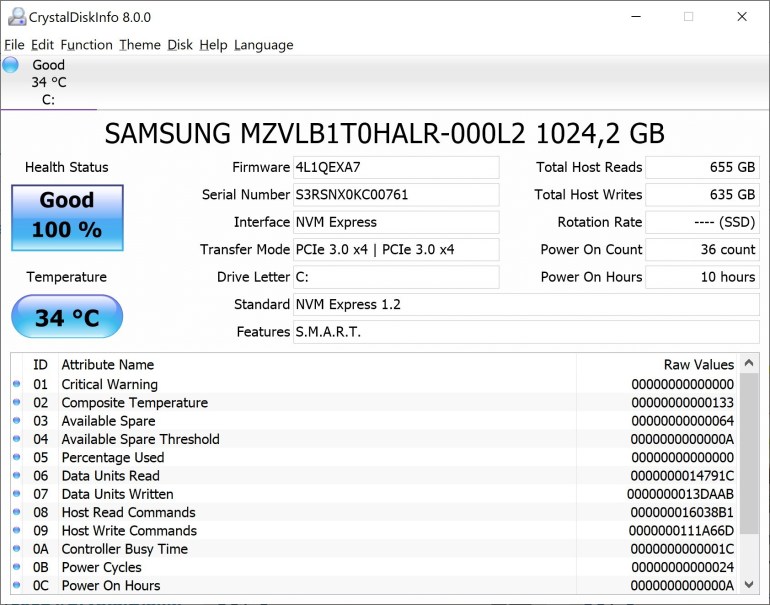Click the status dot for Available Spare row
This screenshot has height=605, width=770.
click(x=16, y=420)
